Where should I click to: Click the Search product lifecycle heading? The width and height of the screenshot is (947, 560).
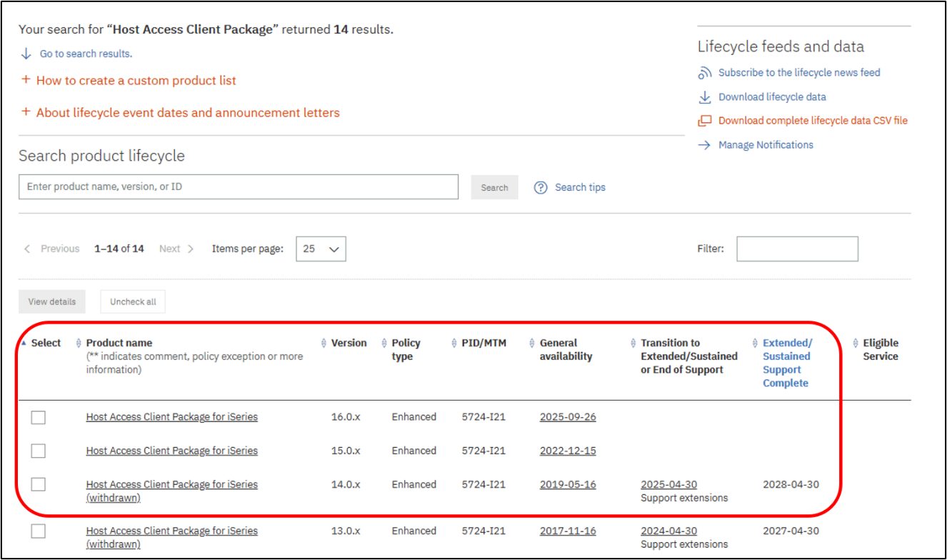click(x=101, y=156)
